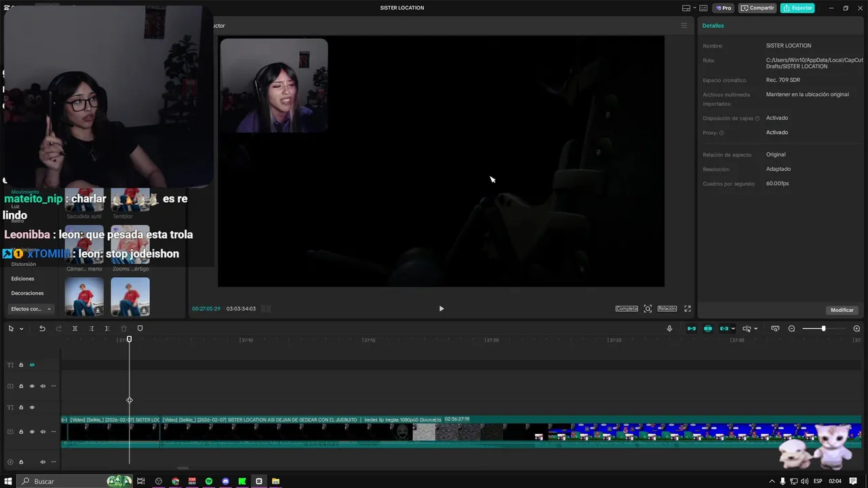Play the preview video
The image size is (868, 488).
coord(441,308)
